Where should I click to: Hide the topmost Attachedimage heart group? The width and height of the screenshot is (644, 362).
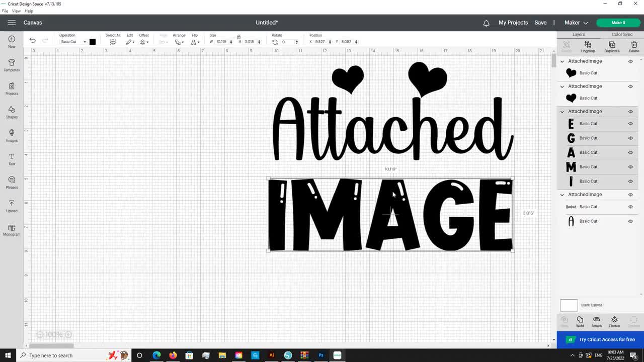630,61
